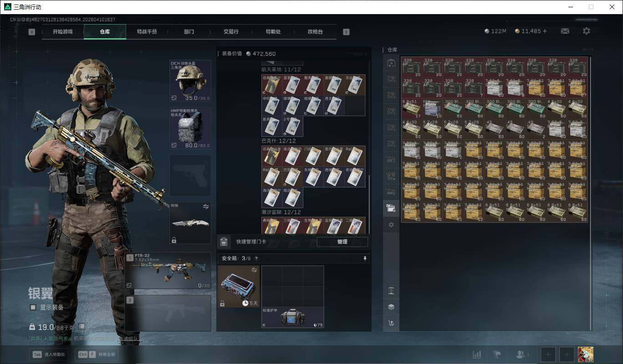Toggle the swap arrows on the safe box
Screen dimensions: 623x364
(254, 270)
